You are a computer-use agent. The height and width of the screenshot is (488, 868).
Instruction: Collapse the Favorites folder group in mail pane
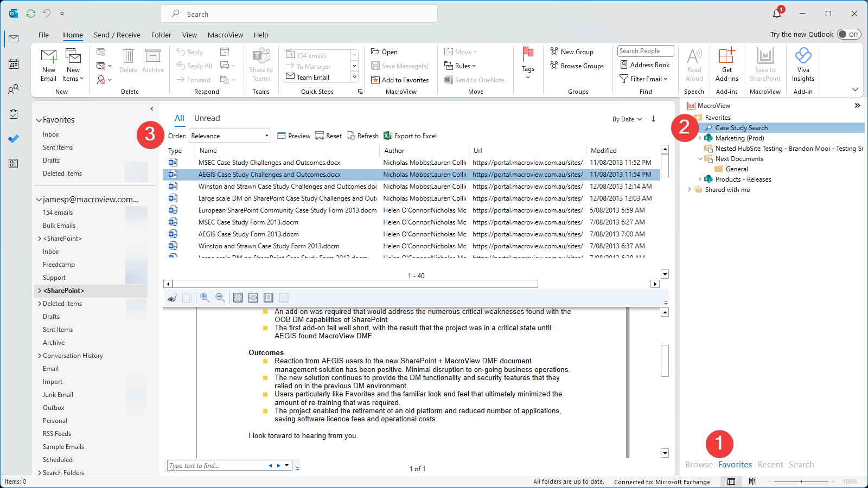click(39, 120)
